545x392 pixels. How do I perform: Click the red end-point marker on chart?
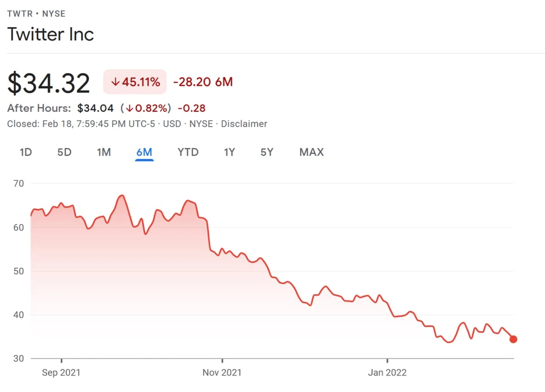pyautogui.click(x=513, y=339)
